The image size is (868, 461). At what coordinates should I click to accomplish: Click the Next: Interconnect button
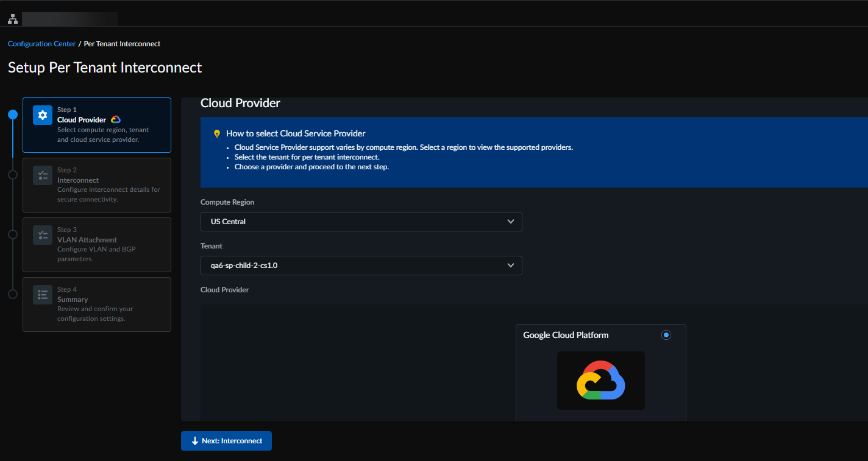click(226, 441)
